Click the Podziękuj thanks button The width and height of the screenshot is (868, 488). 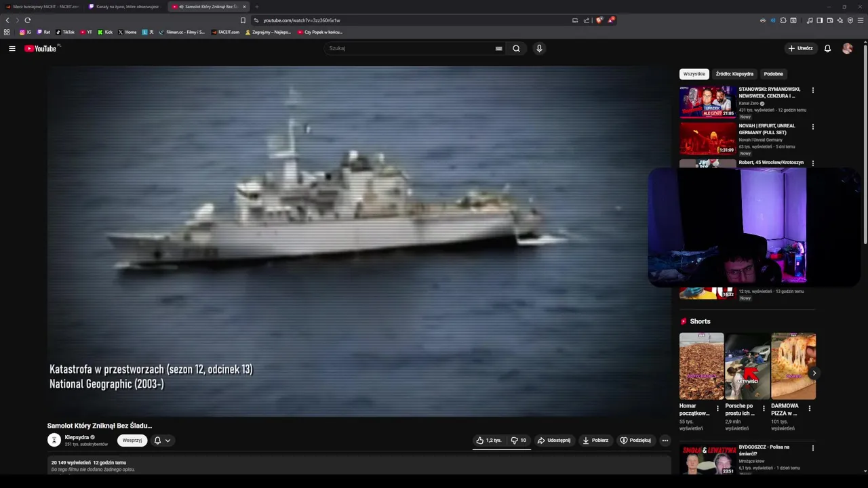[635, 441]
